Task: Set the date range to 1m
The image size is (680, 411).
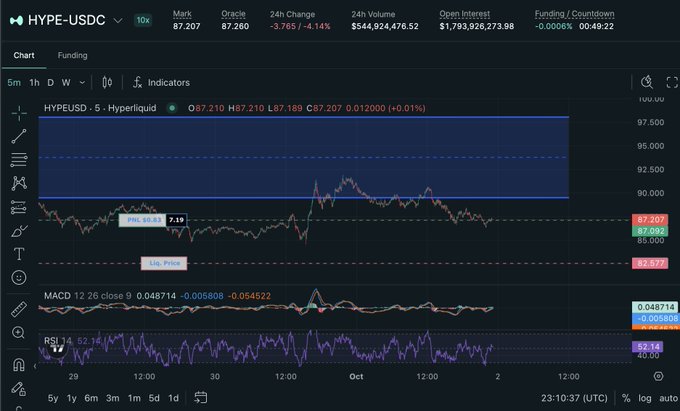Action: 134,398
